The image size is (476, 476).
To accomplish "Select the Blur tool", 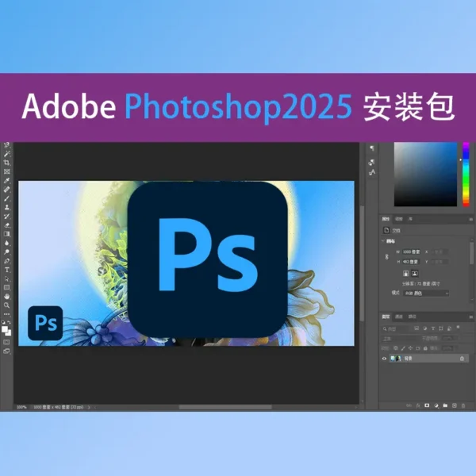I will 6,244.
